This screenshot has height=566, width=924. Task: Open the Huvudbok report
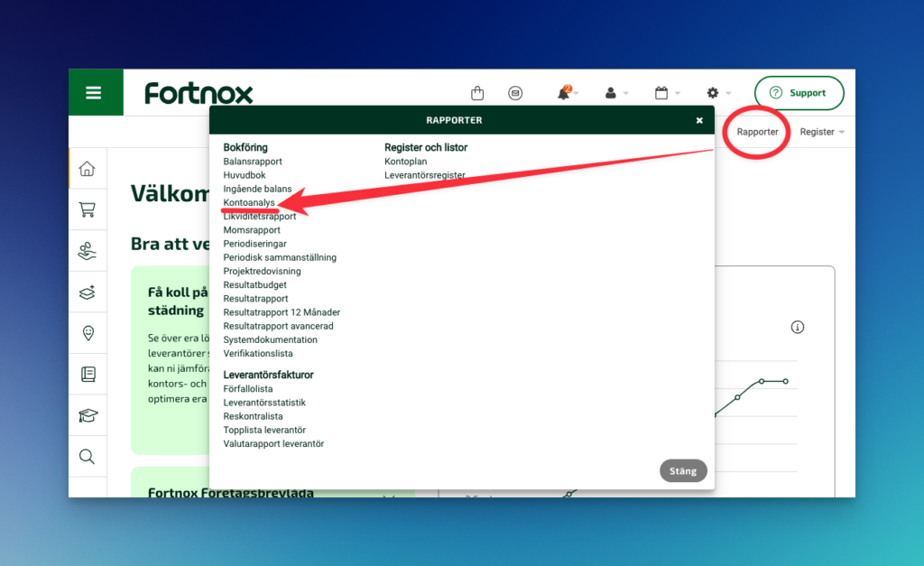coord(244,175)
